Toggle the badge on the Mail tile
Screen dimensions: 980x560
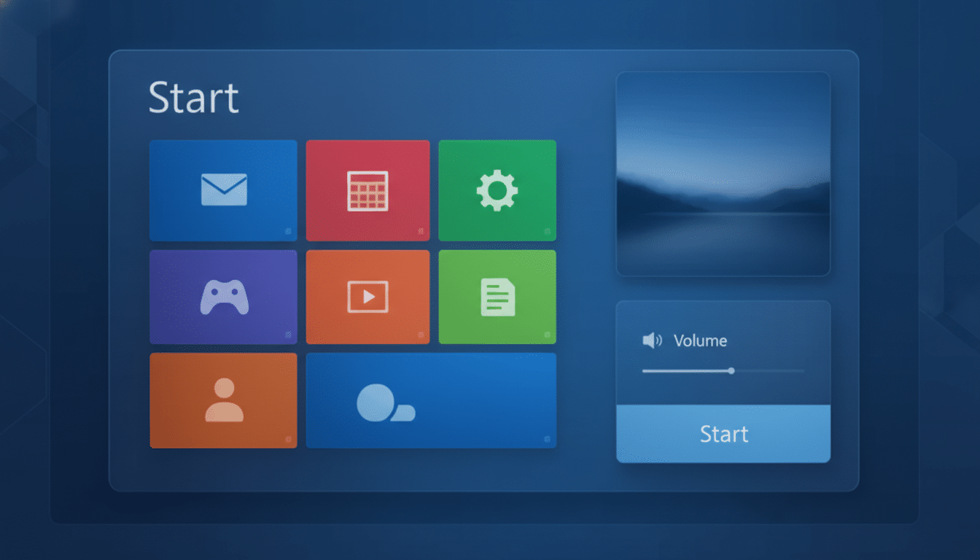(287, 233)
